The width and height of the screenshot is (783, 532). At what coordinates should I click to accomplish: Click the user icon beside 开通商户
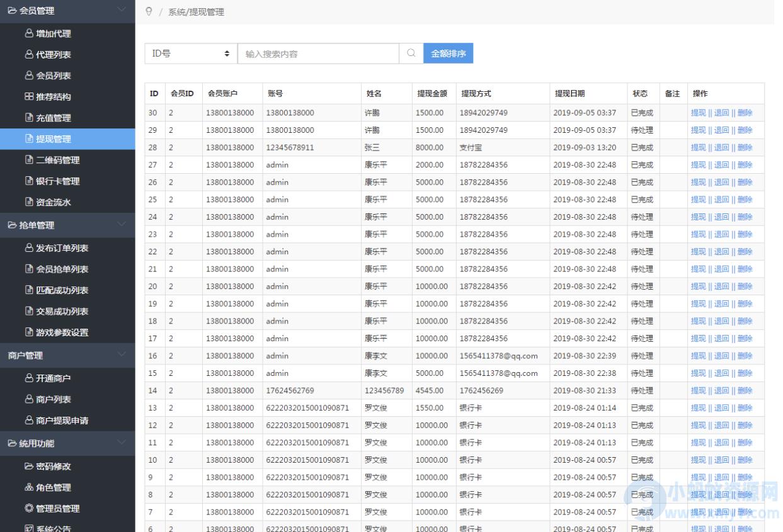tap(29, 378)
